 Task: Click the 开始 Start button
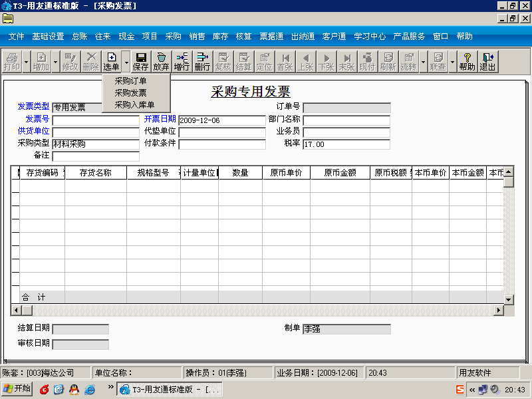tap(17, 389)
